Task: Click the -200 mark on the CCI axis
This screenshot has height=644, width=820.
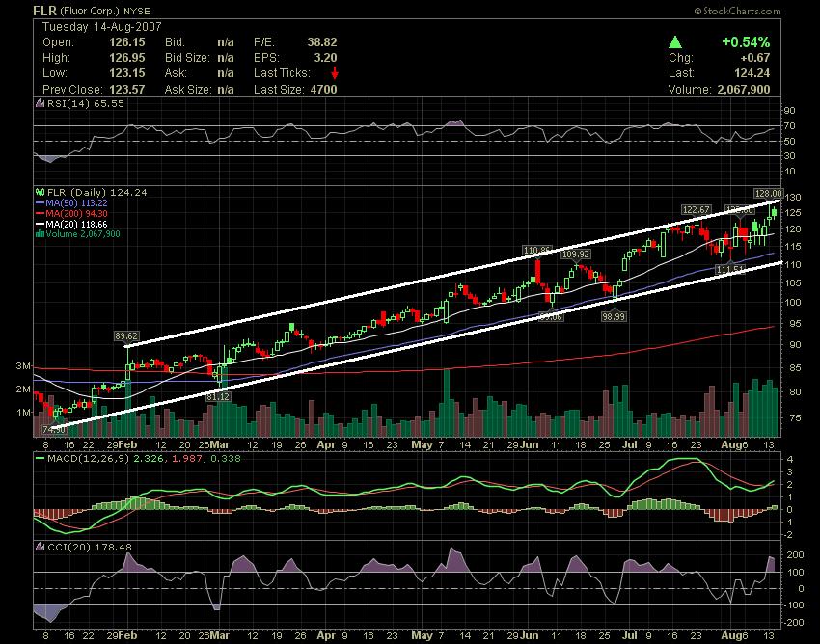Action: click(x=793, y=623)
